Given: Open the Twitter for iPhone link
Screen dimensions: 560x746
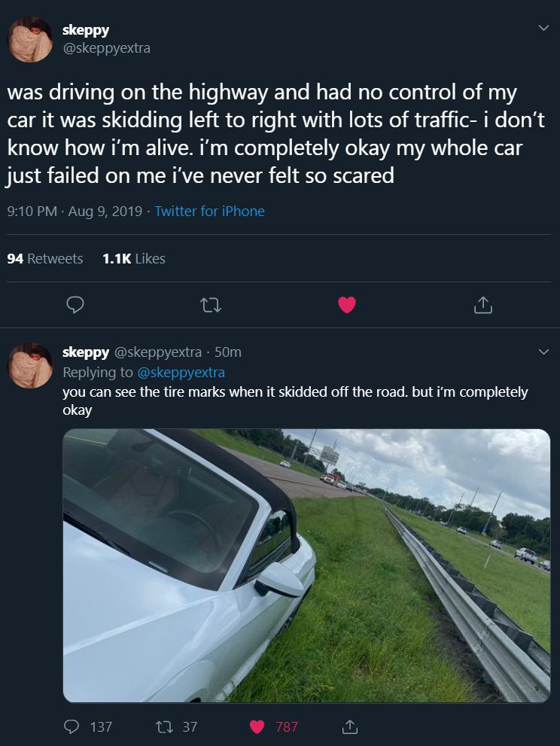Looking at the screenshot, I should 209,211.
